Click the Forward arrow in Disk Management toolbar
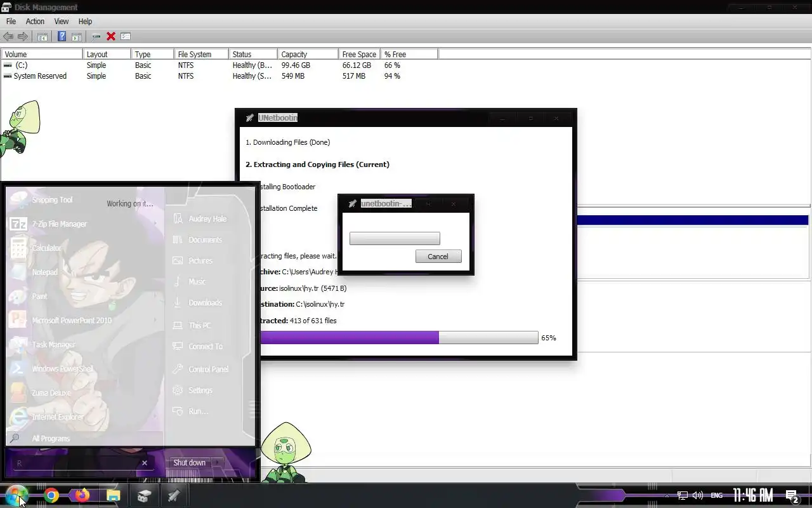Screen dimensions: 812x508 23,37
